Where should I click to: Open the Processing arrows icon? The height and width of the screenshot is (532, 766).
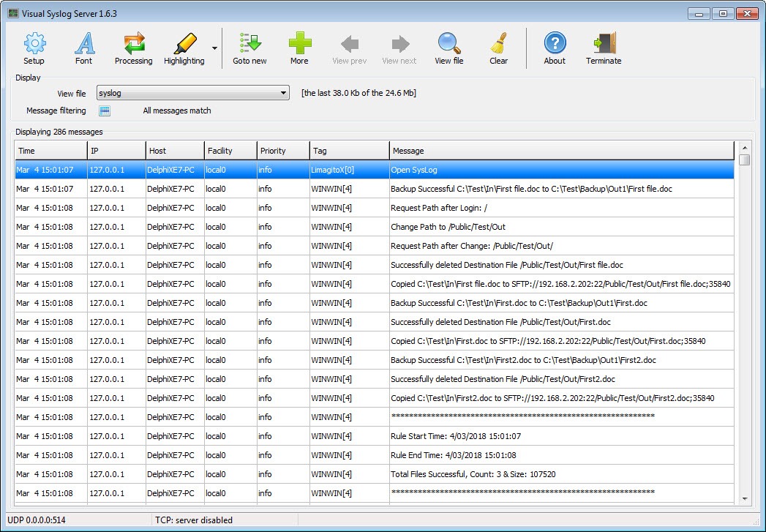pos(134,43)
